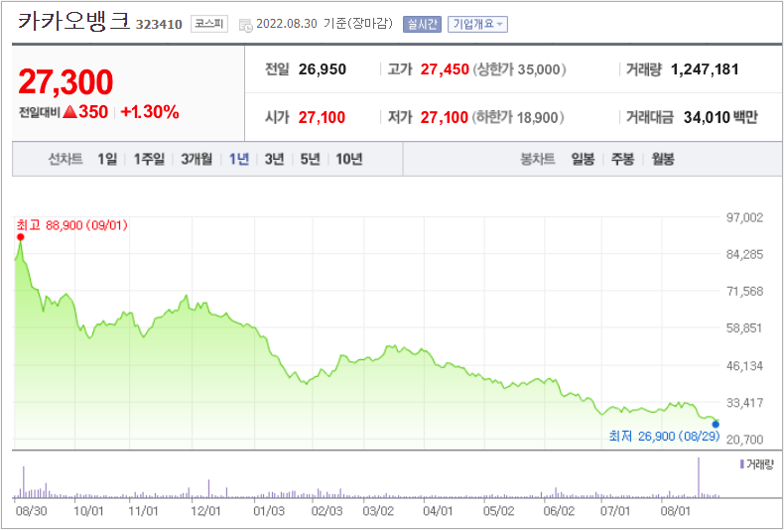Click the 01/03 date axis label

pyautogui.click(x=268, y=511)
